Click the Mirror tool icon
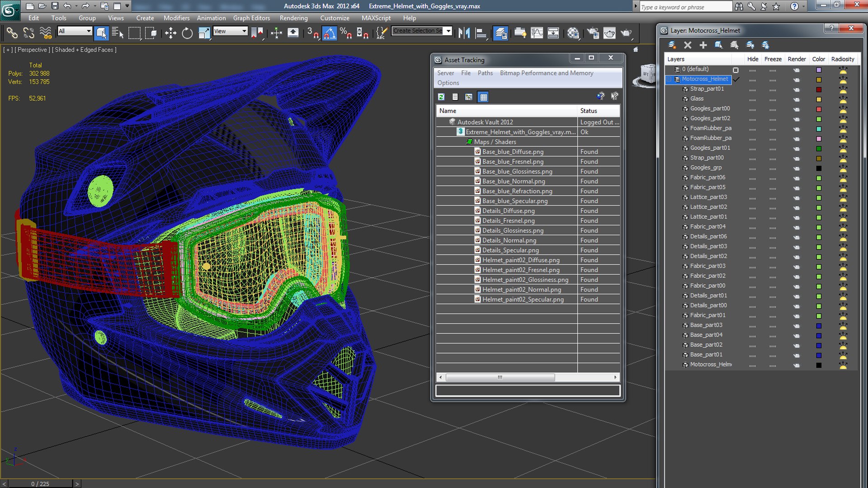 click(464, 33)
